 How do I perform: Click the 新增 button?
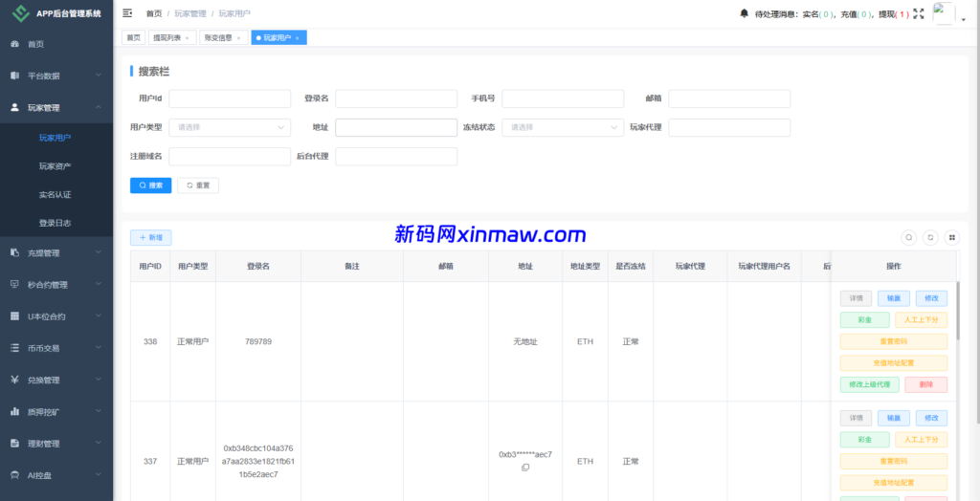click(x=150, y=237)
